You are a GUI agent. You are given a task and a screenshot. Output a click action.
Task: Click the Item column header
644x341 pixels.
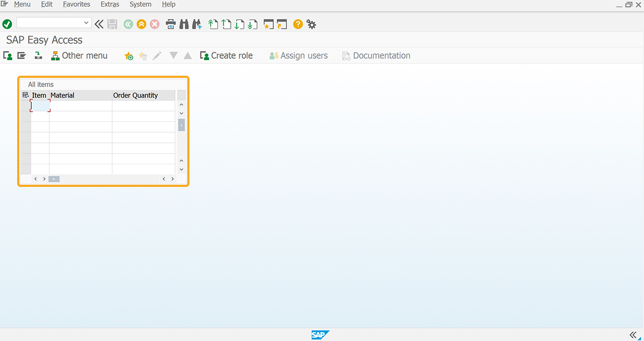tap(40, 95)
